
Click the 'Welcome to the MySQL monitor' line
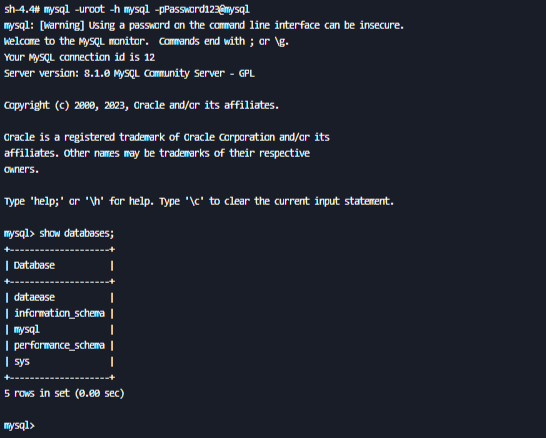click(x=146, y=41)
